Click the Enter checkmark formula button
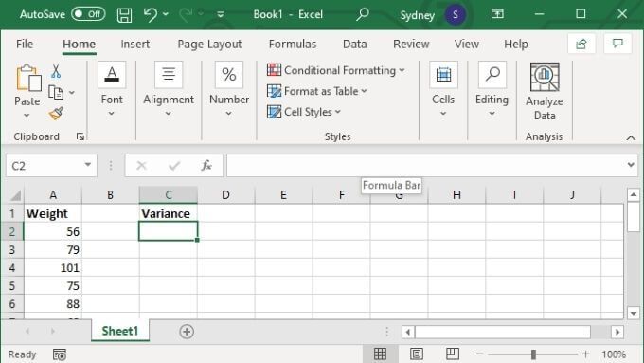 [x=174, y=166]
